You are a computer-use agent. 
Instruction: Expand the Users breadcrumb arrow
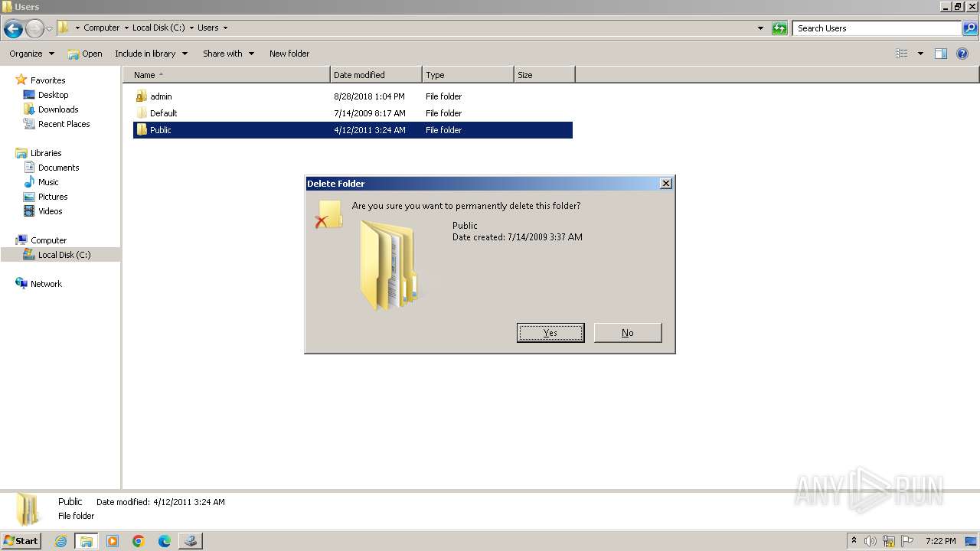(225, 28)
